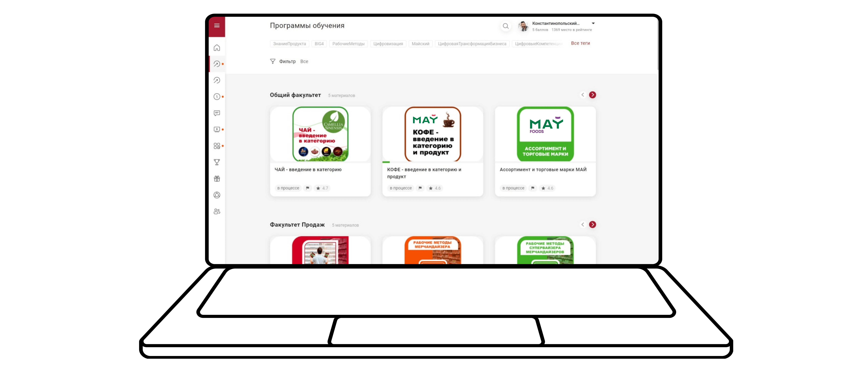Open 'Рабочие методы мерчандайзера' orange thumbnail
The height and width of the screenshot is (371, 868).
point(433,250)
